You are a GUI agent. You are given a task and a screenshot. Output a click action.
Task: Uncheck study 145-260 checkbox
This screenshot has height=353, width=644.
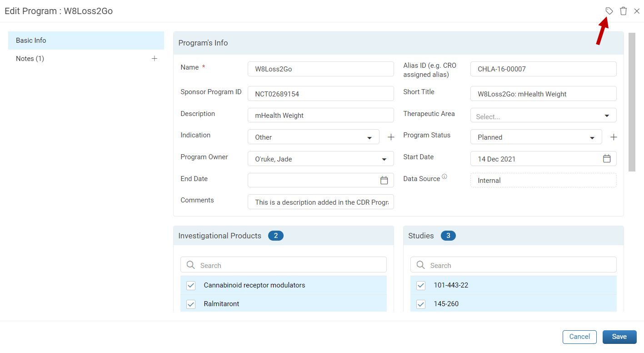421,304
